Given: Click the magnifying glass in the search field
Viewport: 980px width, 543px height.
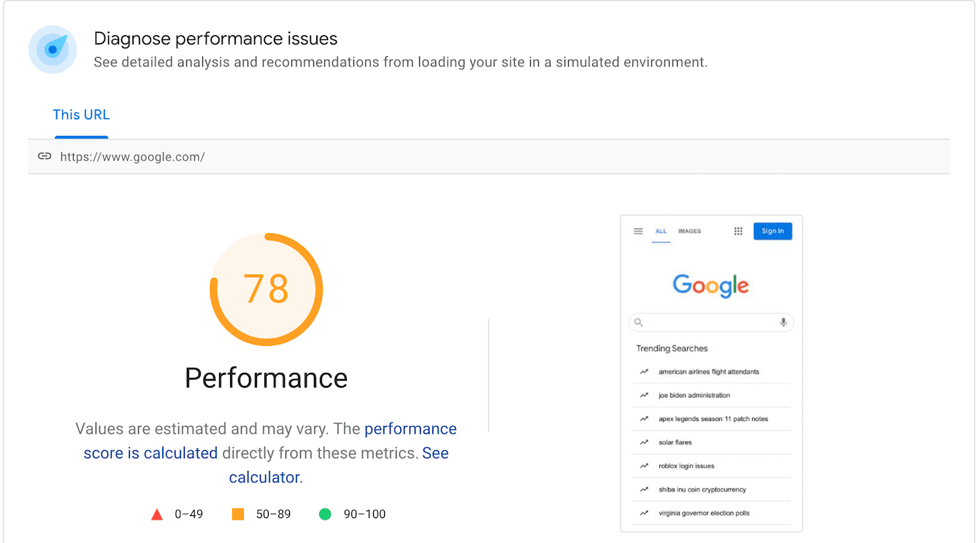Looking at the screenshot, I should [638, 322].
